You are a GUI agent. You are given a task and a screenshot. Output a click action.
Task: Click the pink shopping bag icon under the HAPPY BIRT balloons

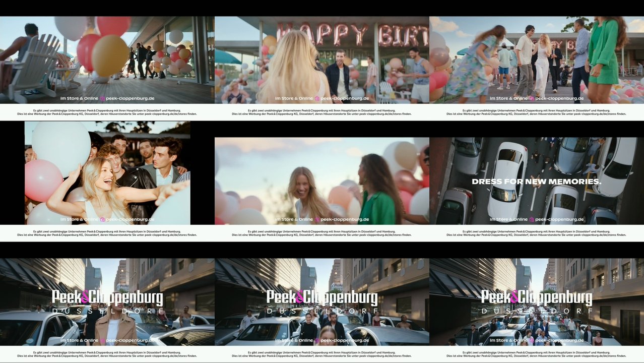click(317, 98)
